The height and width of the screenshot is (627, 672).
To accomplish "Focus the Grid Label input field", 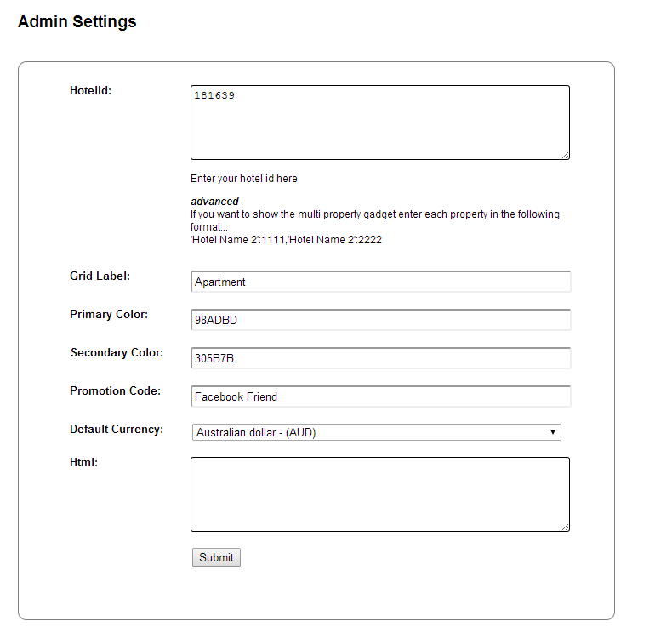I will 380,282.
